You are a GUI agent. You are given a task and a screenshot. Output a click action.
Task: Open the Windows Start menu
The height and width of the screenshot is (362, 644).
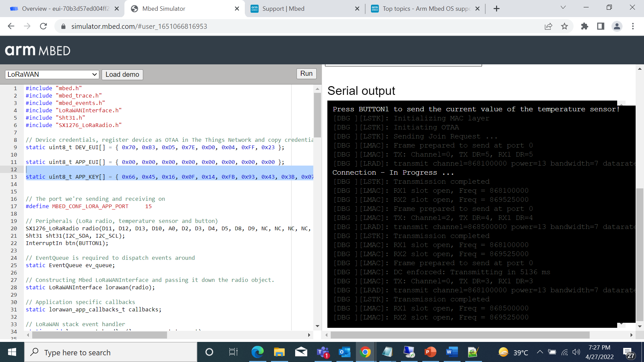click(12, 352)
